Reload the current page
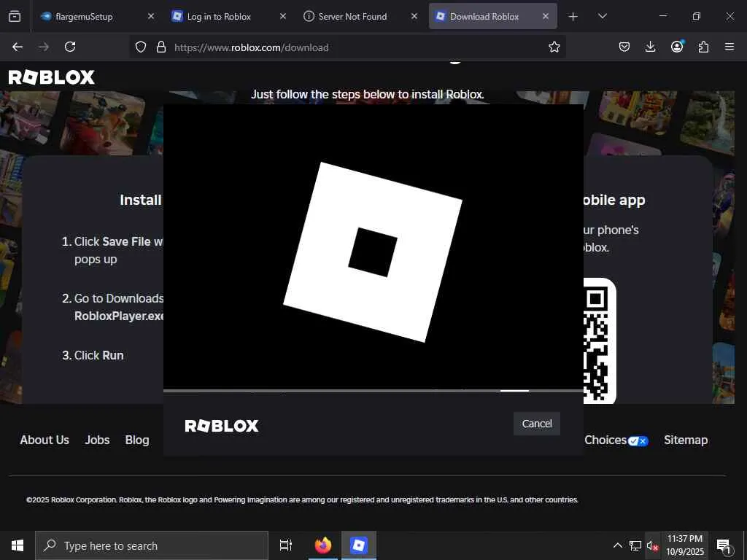Viewport: 747px width, 560px height. click(x=70, y=47)
